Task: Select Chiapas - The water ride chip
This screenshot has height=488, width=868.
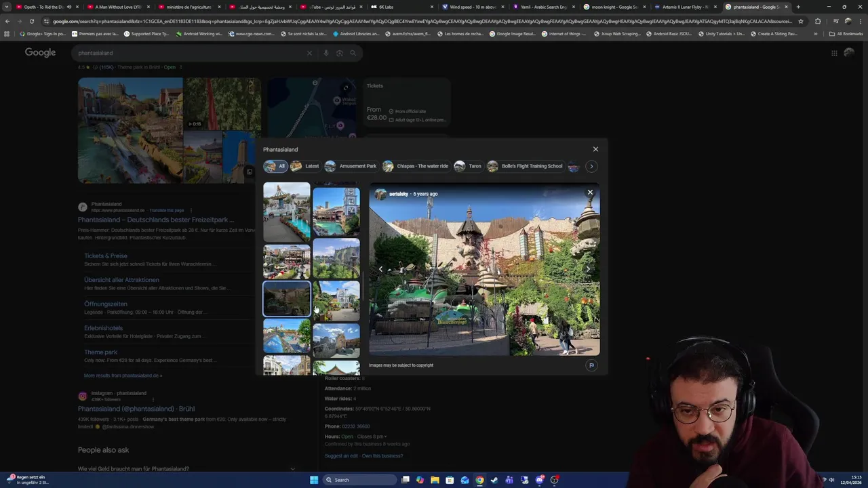Action: 416,166
